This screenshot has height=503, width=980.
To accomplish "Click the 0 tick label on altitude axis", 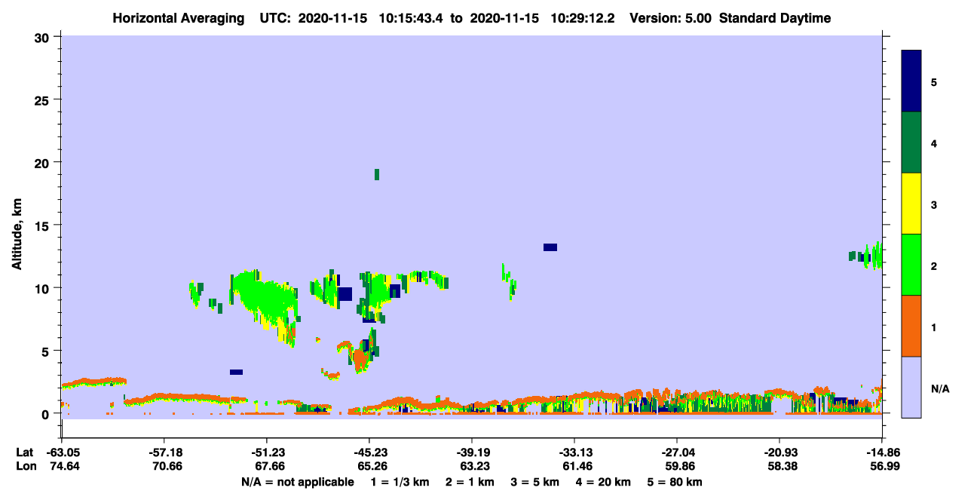I will coord(47,413).
